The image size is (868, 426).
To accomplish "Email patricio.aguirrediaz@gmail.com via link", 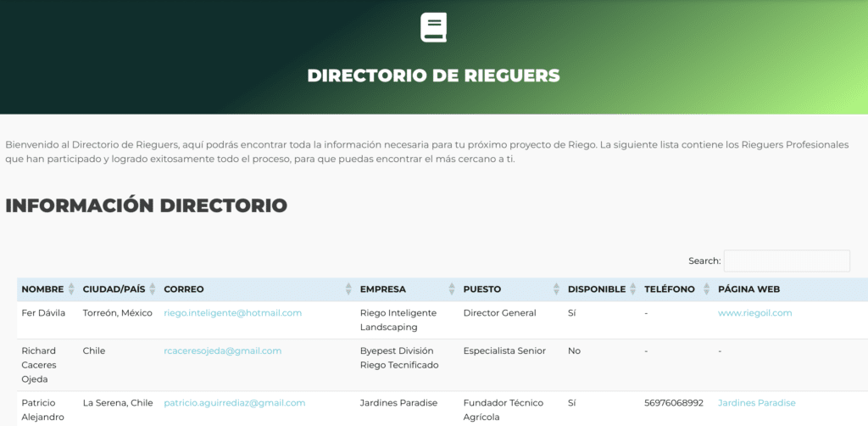I will (x=234, y=403).
